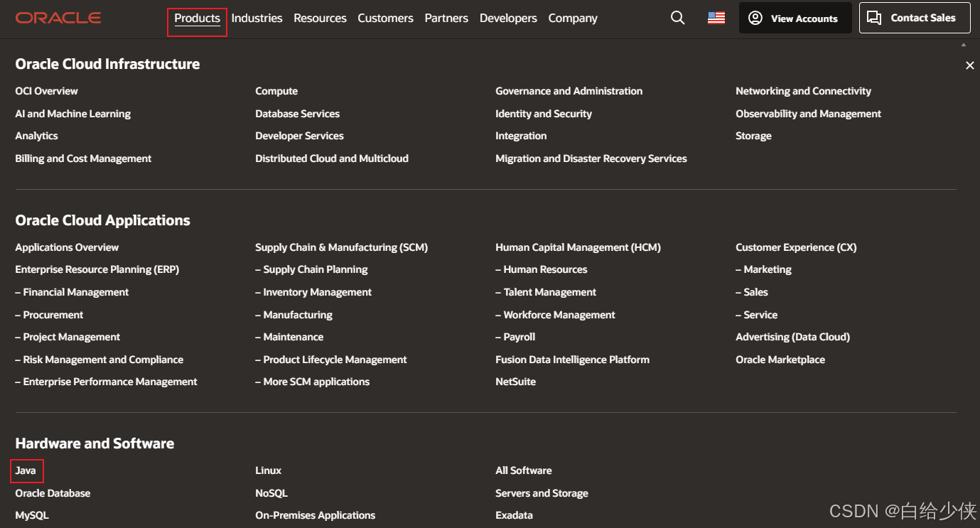Open Customer Experience (CX)
The width and height of the screenshot is (980, 528).
(796, 247)
